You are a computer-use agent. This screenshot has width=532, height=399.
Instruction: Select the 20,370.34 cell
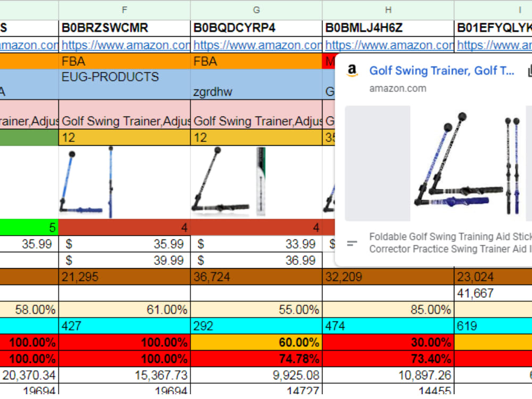click(29, 375)
